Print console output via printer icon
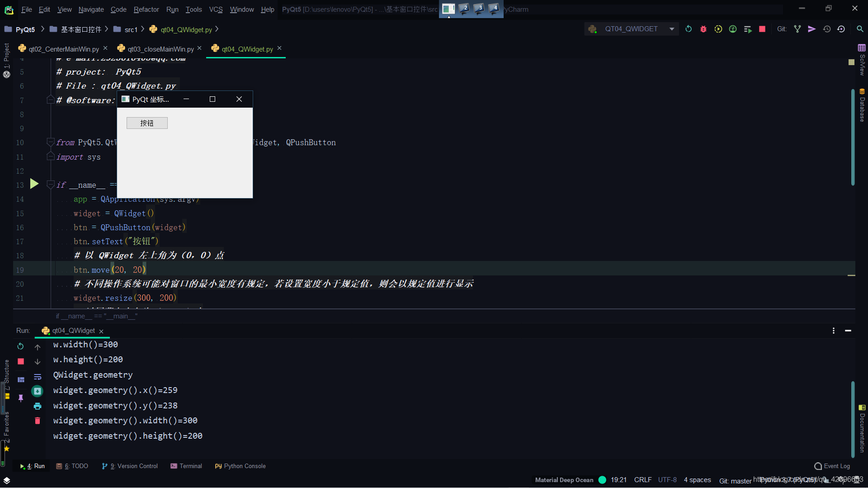Image resolution: width=868 pixels, height=488 pixels. 38,406
